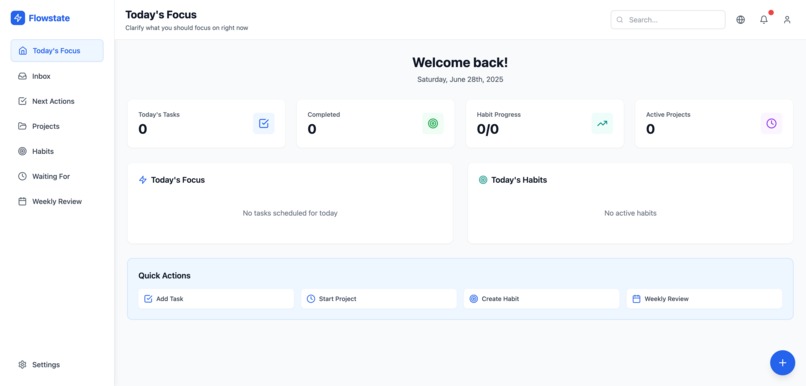Click the Add Task checkbox icon
This screenshot has width=806, height=386.
148,299
